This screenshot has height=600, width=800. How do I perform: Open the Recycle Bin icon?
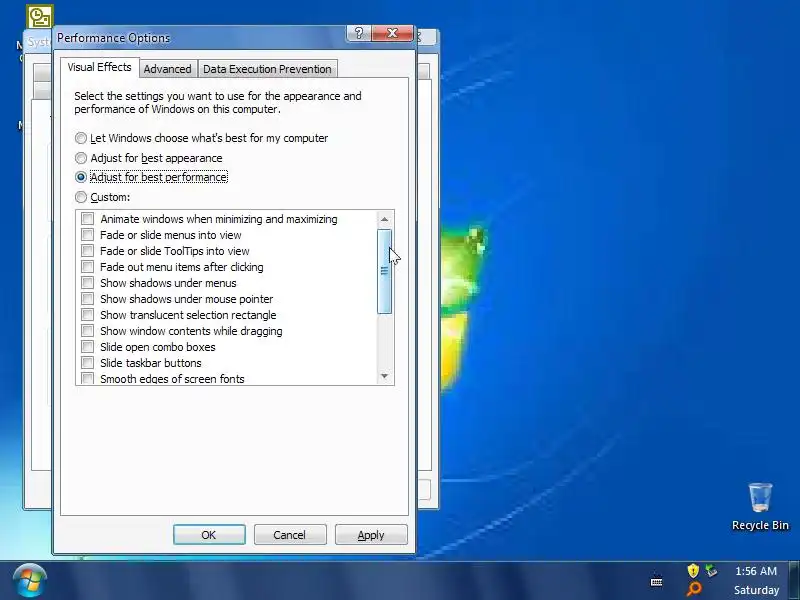[760, 507]
